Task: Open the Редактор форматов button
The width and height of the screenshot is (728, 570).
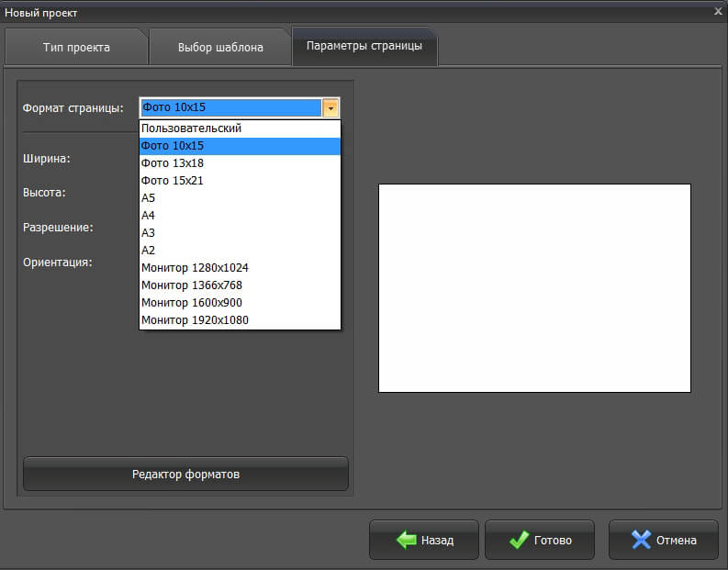Action: click(185, 474)
